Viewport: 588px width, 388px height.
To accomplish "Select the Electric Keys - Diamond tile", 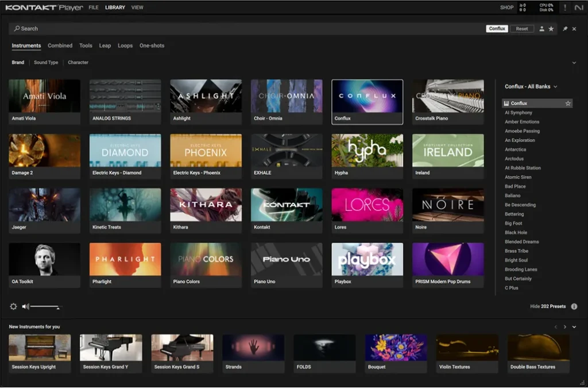I will coord(125,156).
